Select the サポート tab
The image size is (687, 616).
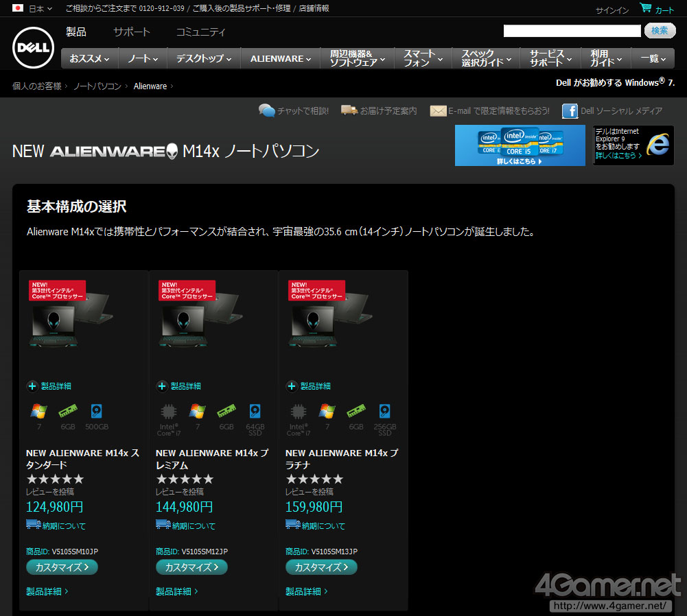pos(132,32)
